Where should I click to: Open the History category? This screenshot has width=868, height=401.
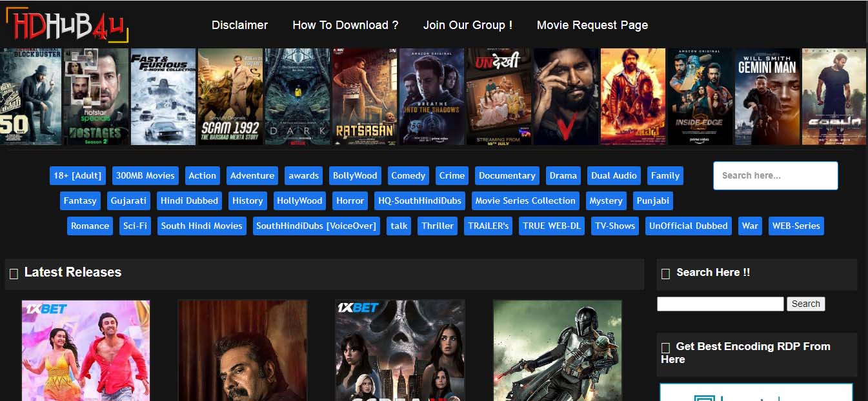pyautogui.click(x=248, y=200)
